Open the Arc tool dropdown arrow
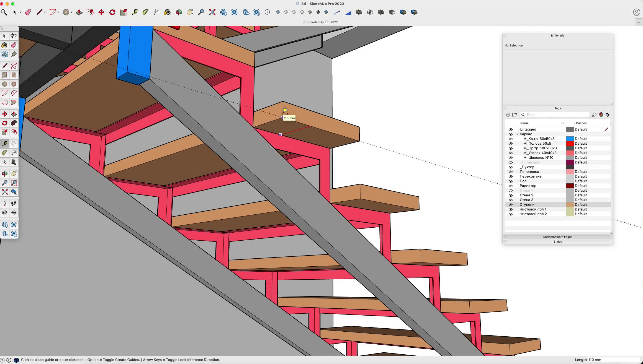Image resolution: width=643 pixels, height=364 pixels. (58, 12)
